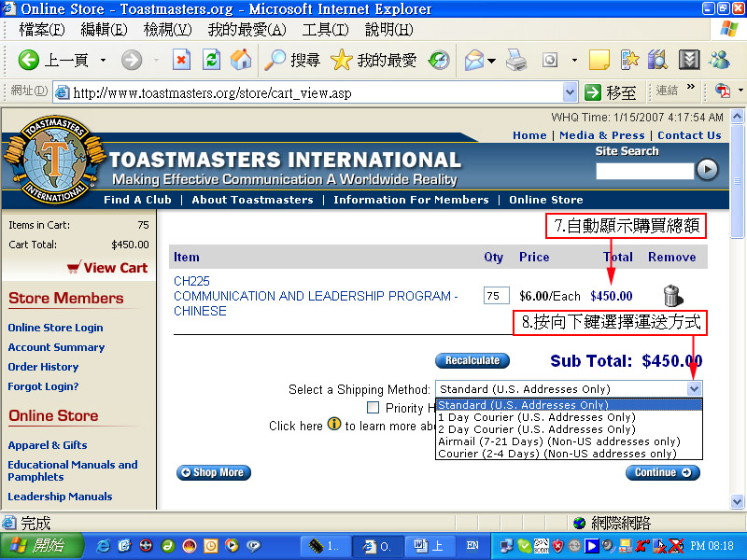Image resolution: width=747 pixels, height=560 pixels.
Task: Toggle the Priority Handling checkbox
Action: point(373,408)
